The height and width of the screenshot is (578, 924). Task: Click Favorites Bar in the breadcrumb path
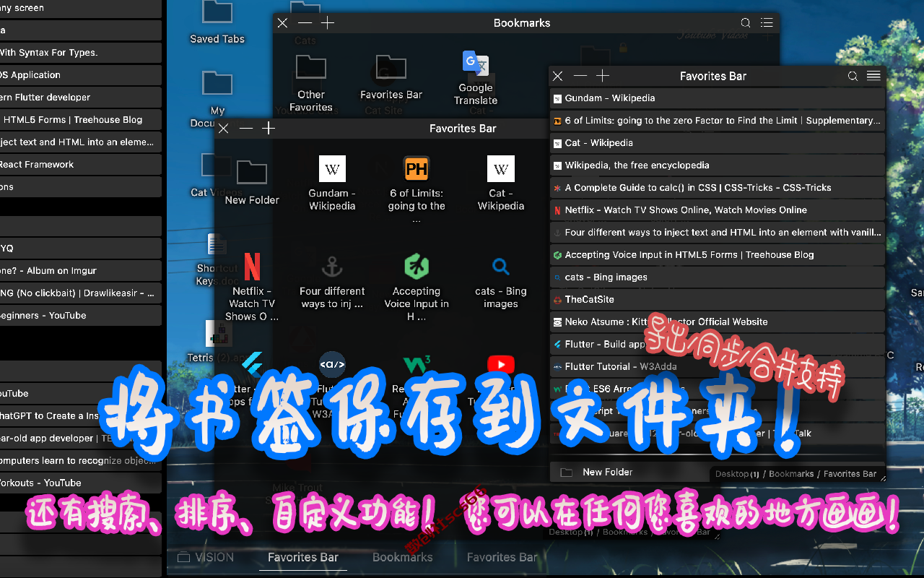[x=850, y=474]
